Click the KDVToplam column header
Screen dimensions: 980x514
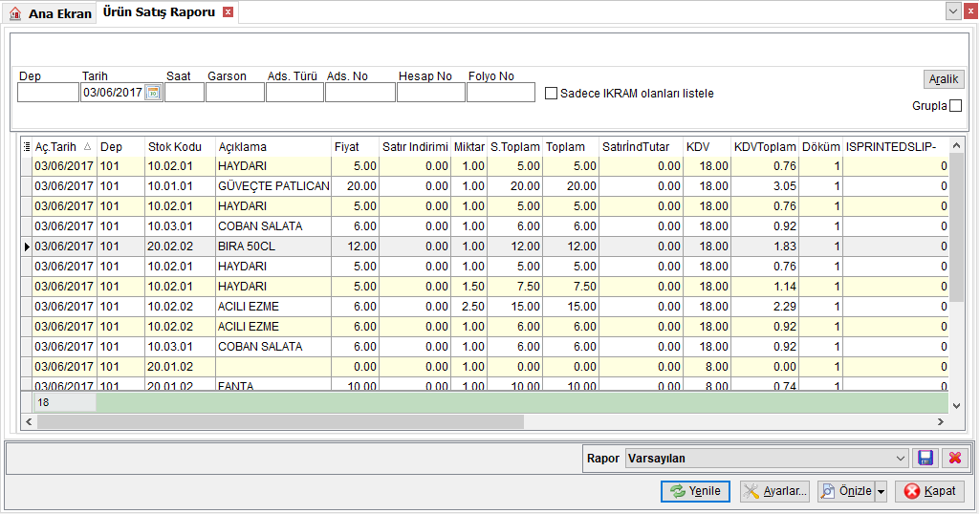765,147
